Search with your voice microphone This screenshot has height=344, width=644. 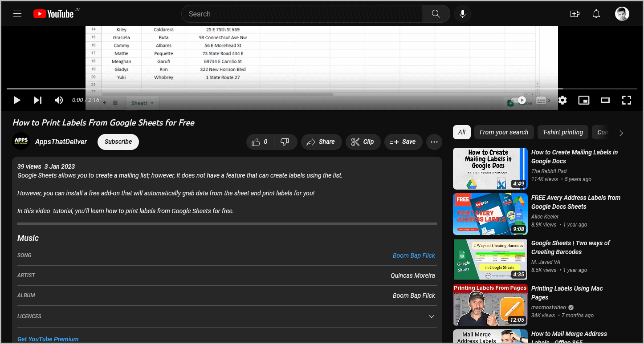coord(463,14)
